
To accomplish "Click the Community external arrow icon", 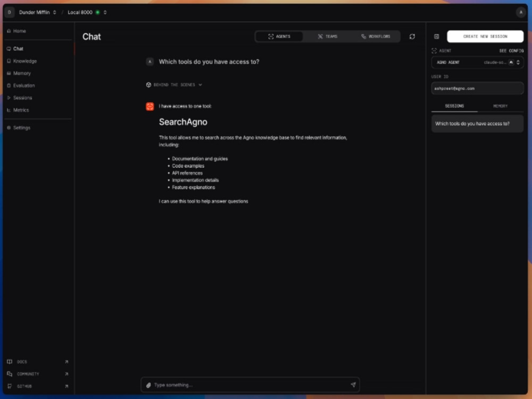I will (x=66, y=374).
